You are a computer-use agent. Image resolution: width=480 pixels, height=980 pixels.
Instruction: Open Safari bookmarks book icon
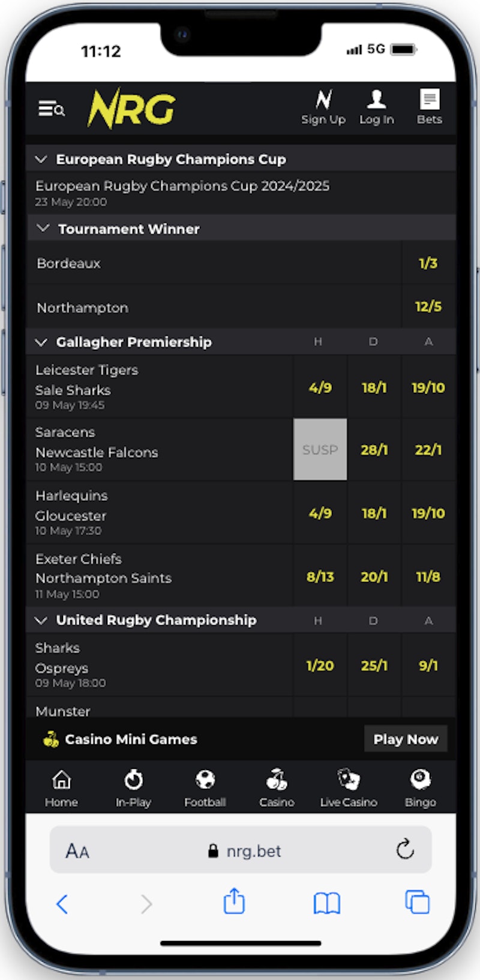point(326,903)
